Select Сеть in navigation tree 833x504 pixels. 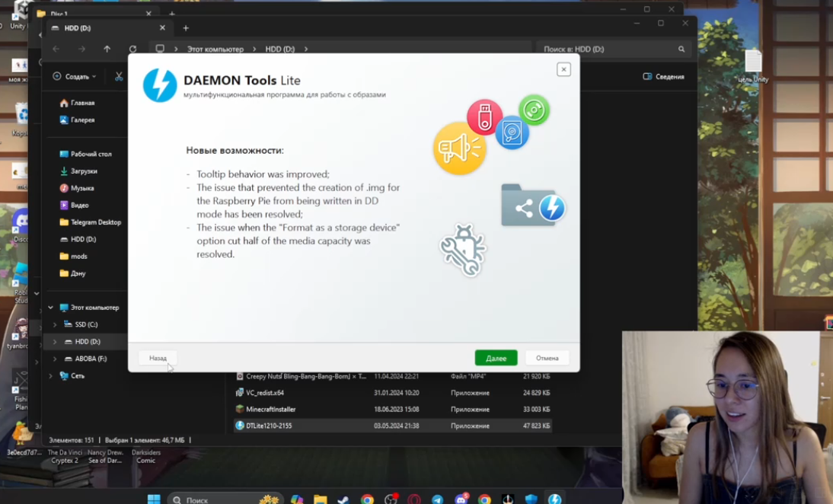(72, 375)
